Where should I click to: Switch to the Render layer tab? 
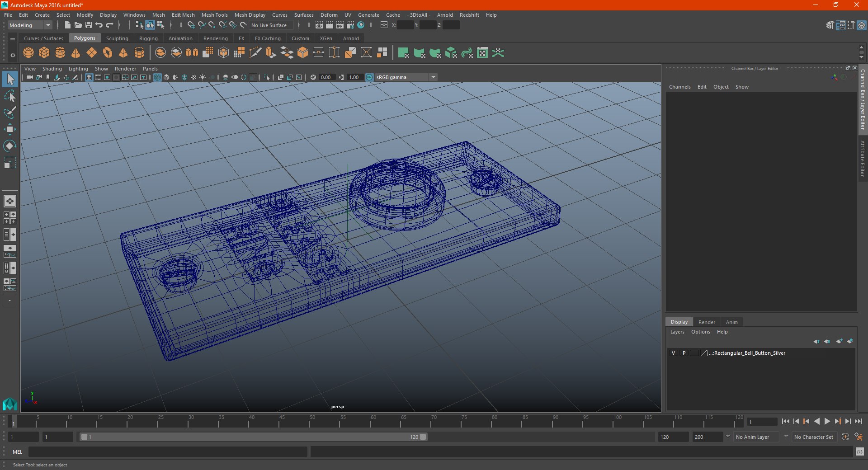(x=707, y=322)
